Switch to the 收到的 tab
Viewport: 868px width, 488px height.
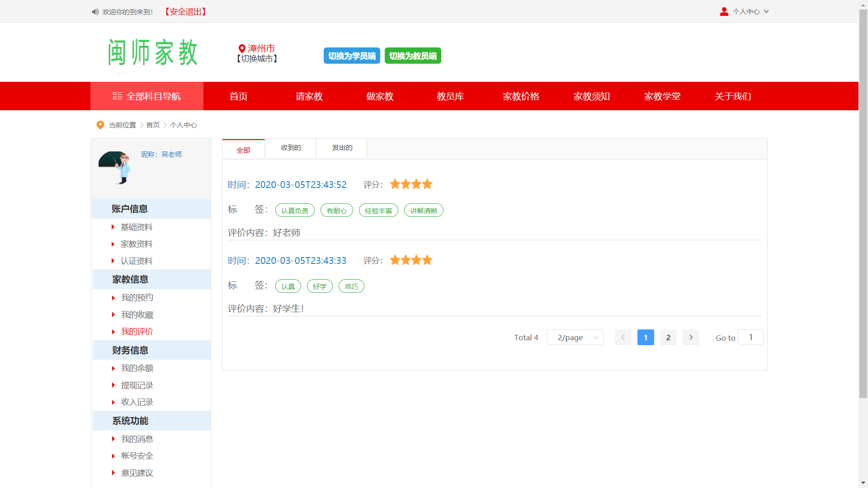tap(291, 148)
